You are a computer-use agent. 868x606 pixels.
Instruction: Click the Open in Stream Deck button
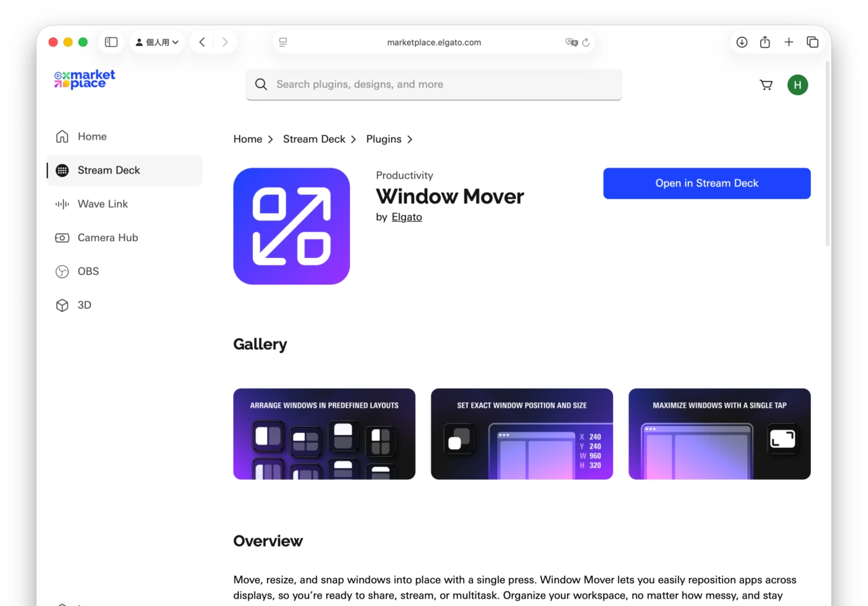[707, 183]
